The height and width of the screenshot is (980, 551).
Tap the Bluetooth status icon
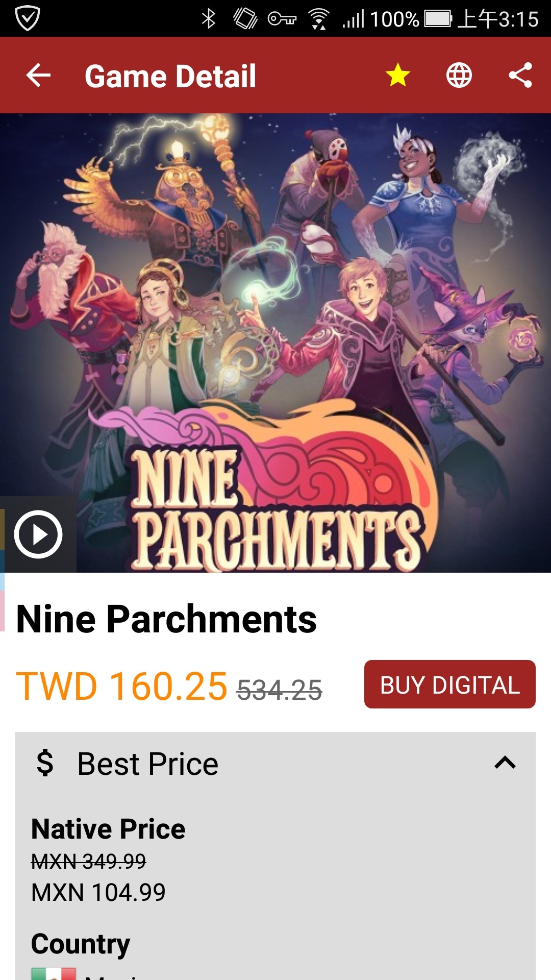click(x=209, y=19)
